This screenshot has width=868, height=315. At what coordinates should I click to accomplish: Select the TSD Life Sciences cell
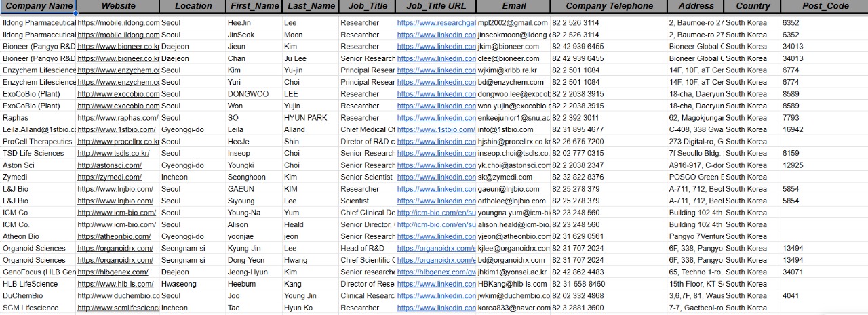pos(39,153)
